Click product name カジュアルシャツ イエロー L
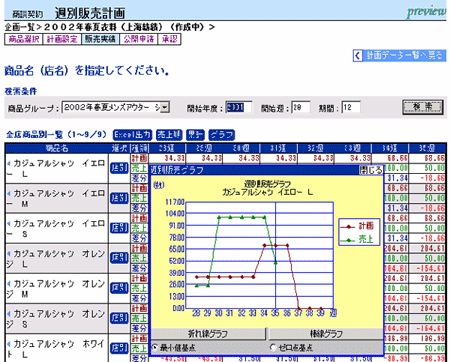 coord(57,169)
